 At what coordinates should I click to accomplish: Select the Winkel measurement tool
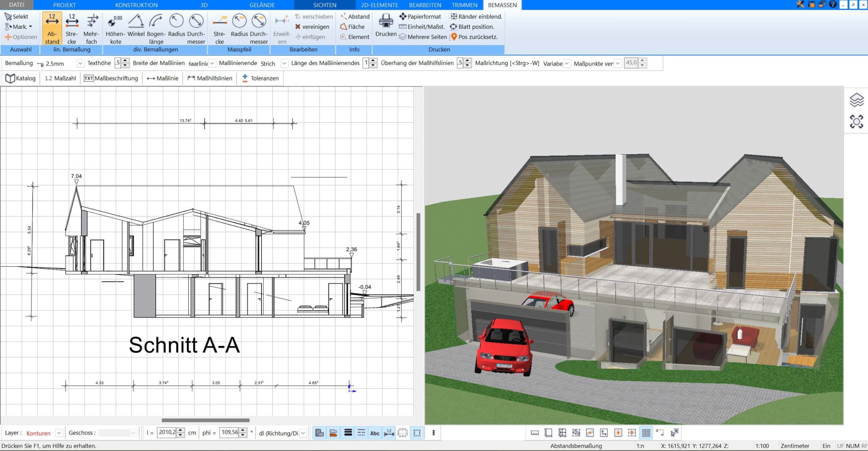tap(136, 28)
